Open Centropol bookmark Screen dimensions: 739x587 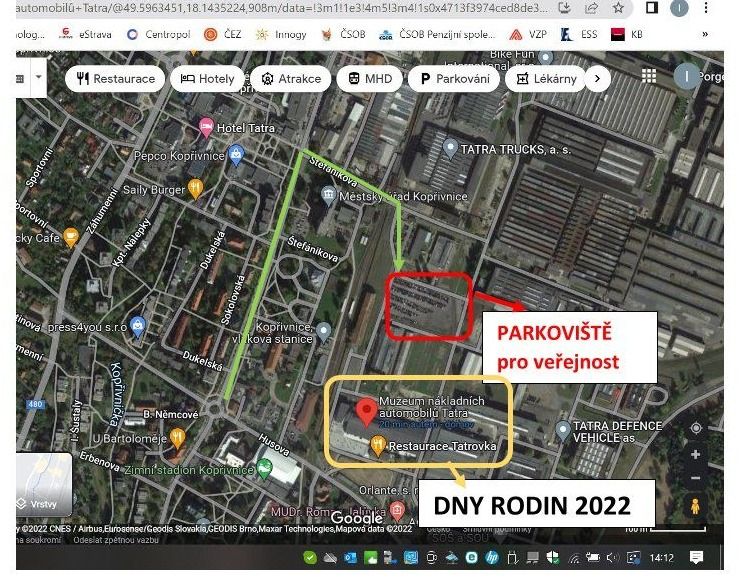point(159,34)
